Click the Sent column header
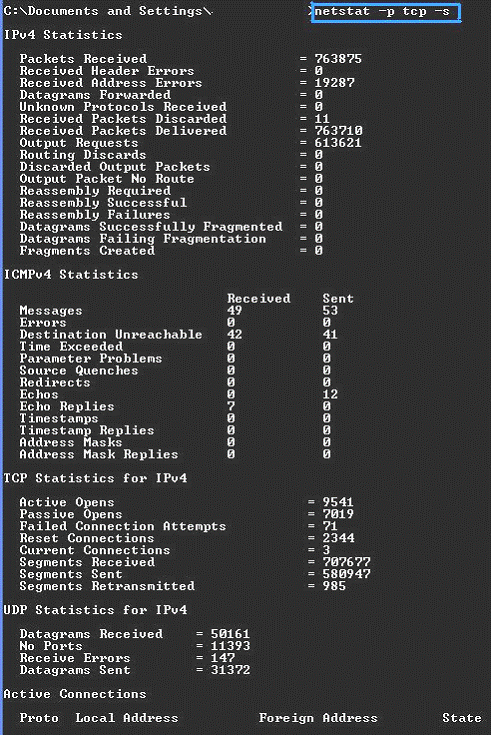 click(338, 299)
